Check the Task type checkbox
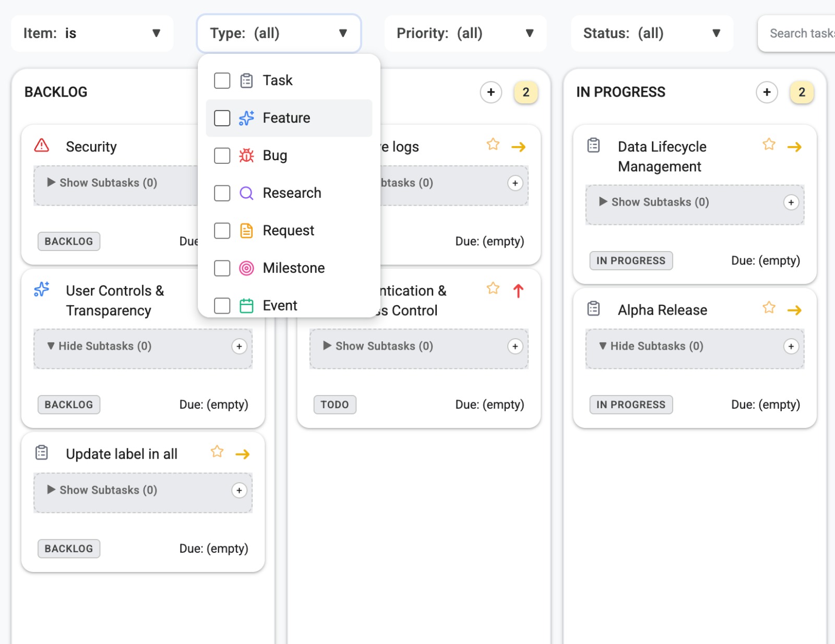Image resolution: width=835 pixels, height=644 pixels. 222,80
